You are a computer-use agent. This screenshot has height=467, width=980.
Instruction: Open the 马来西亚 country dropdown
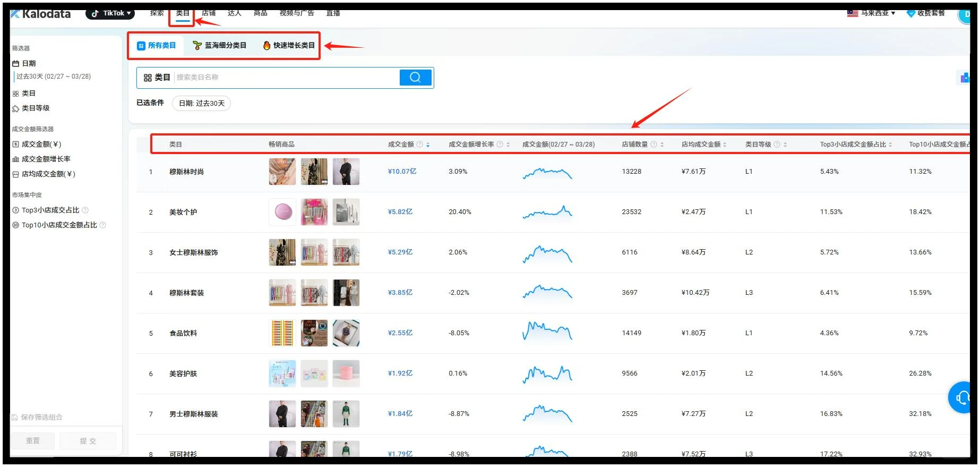(x=871, y=13)
